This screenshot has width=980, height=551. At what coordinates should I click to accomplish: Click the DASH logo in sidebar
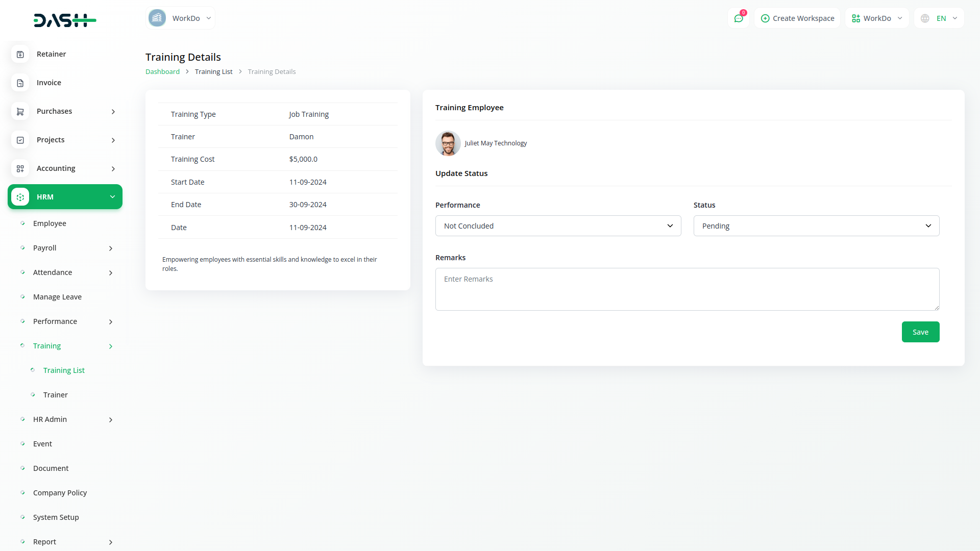tap(65, 20)
